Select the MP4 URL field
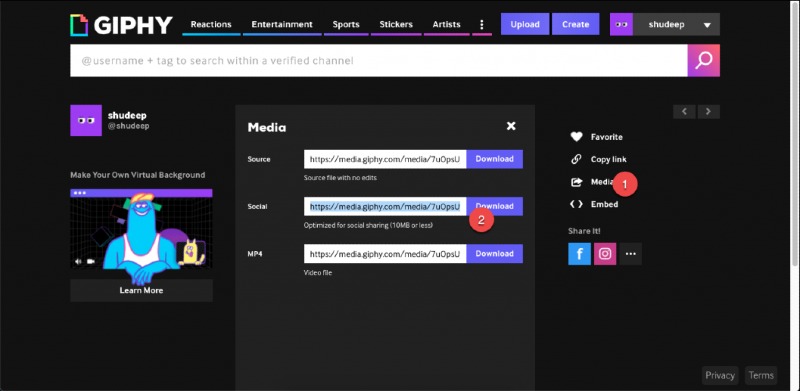The width and height of the screenshot is (800, 391). 385,254
